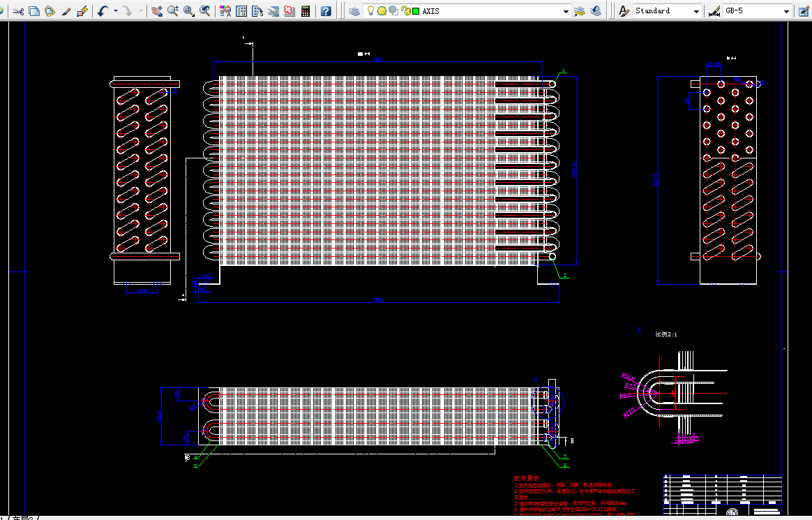Click the Cut scissors icon

click(18, 11)
